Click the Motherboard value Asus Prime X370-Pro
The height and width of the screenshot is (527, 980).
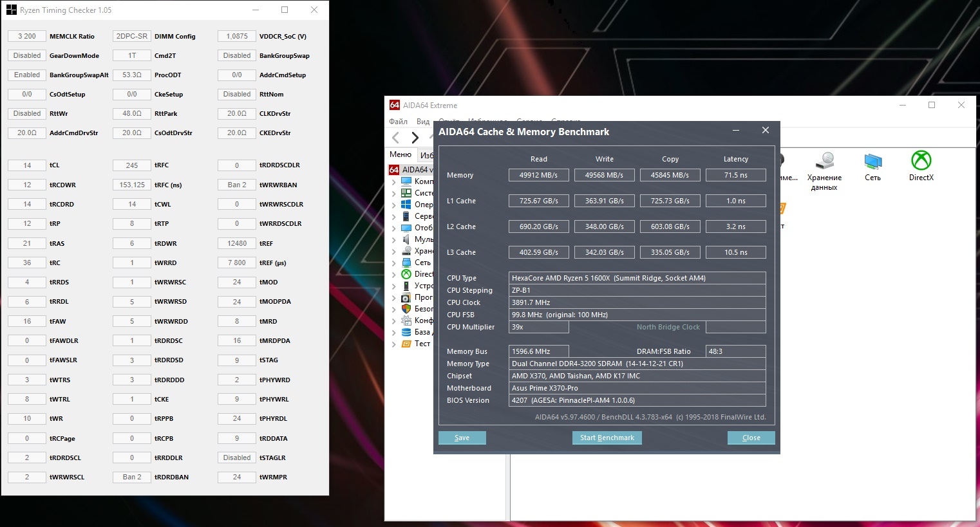pyautogui.click(x=637, y=388)
